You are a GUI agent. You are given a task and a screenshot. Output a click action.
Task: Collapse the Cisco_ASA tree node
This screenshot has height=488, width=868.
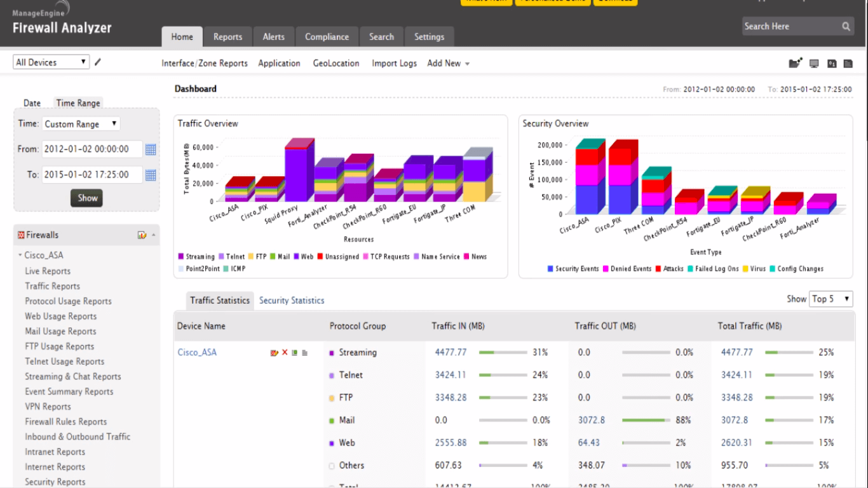pyautogui.click(x=20, y=255)
